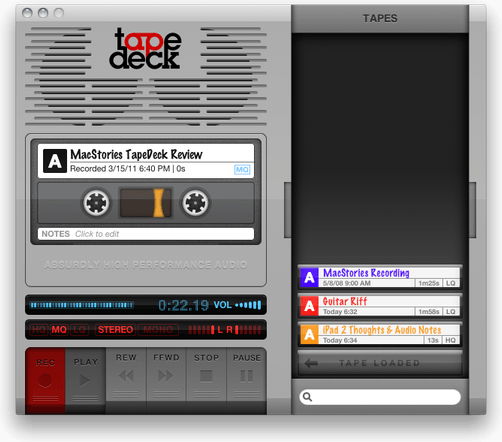
Task: Click the 1m25s duration on MacStories Recording
Action: click(429, 283)
